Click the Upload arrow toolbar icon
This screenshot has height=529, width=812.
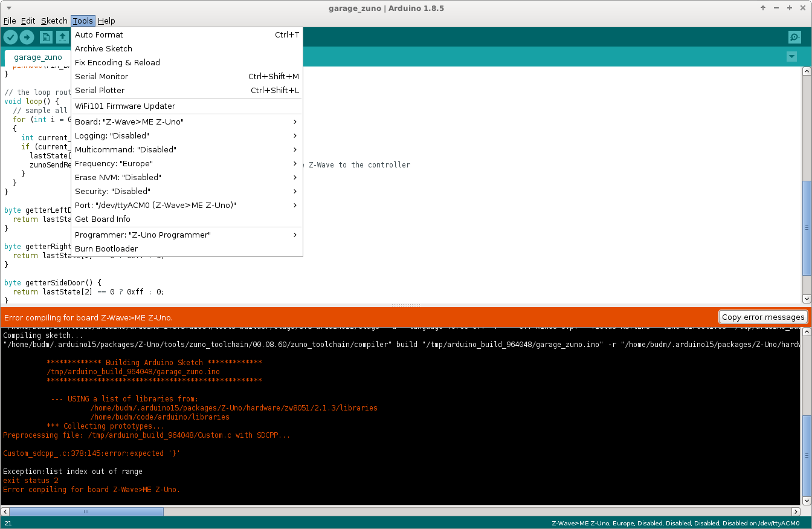point(27,37)
